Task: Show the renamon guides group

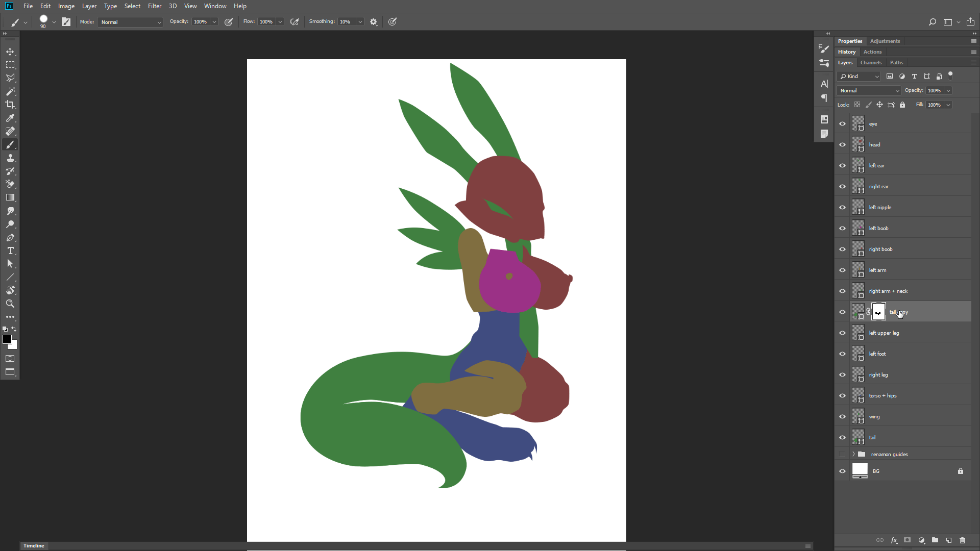Action: click(842, 454)
